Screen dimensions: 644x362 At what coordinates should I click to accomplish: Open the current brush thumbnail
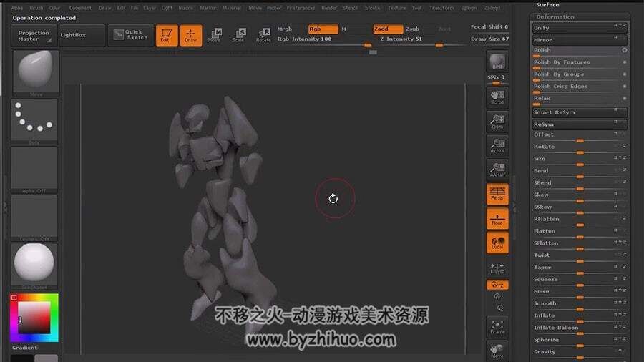(36, 73)
